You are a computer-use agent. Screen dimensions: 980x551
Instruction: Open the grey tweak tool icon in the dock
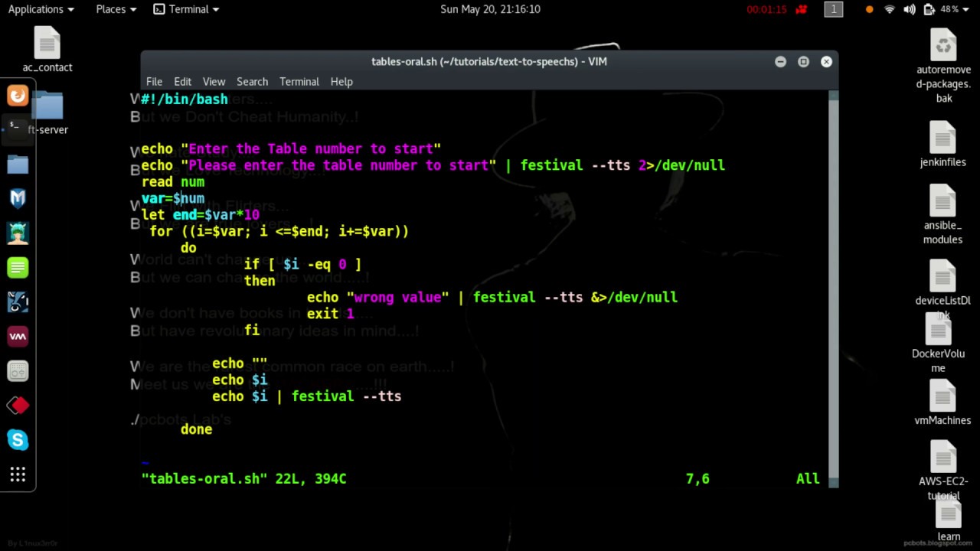(18, 370)
